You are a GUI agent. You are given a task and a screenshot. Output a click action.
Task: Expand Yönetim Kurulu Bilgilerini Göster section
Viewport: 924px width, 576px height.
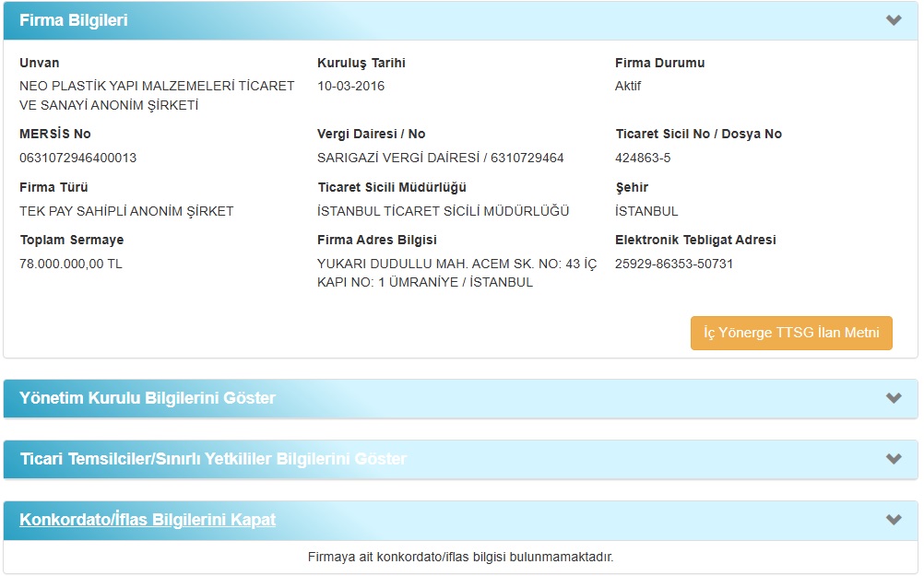point(148,400)
